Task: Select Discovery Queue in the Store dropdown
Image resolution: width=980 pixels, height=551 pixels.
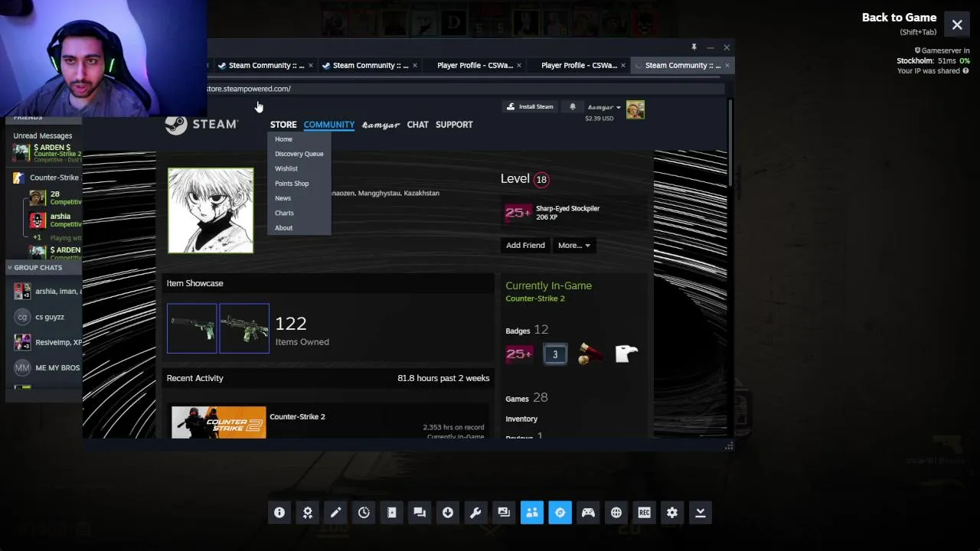Action: pyautogui.click(x=299, y=154)
